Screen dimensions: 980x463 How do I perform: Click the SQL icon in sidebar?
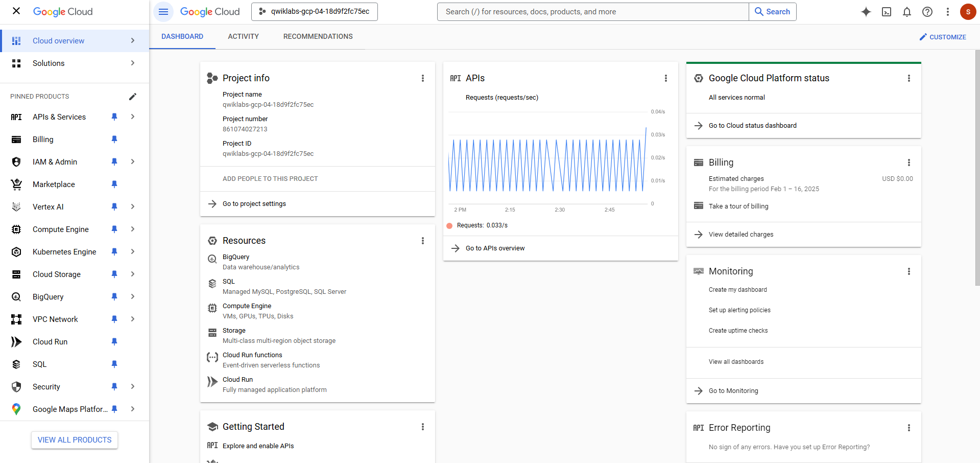point(16,364)
